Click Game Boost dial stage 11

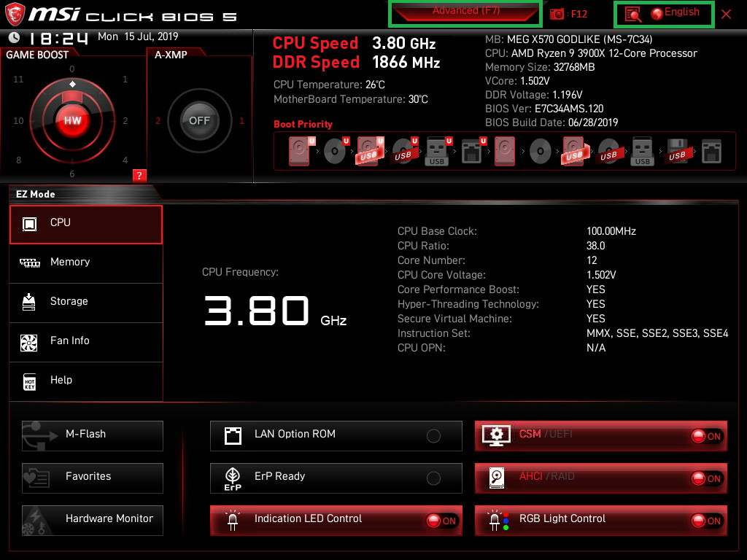[18, 79]
